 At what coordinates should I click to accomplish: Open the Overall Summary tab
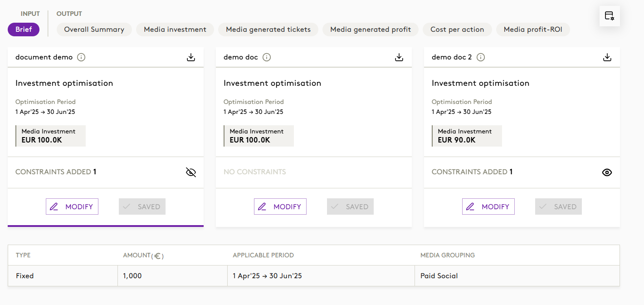pos(94,30)
